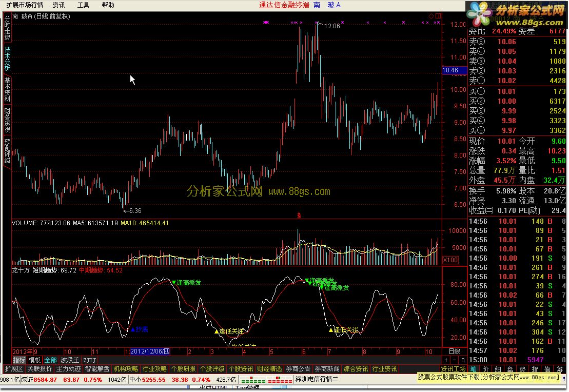
Task: Open the 基本资料 sidebar tab
Action: 7,89
